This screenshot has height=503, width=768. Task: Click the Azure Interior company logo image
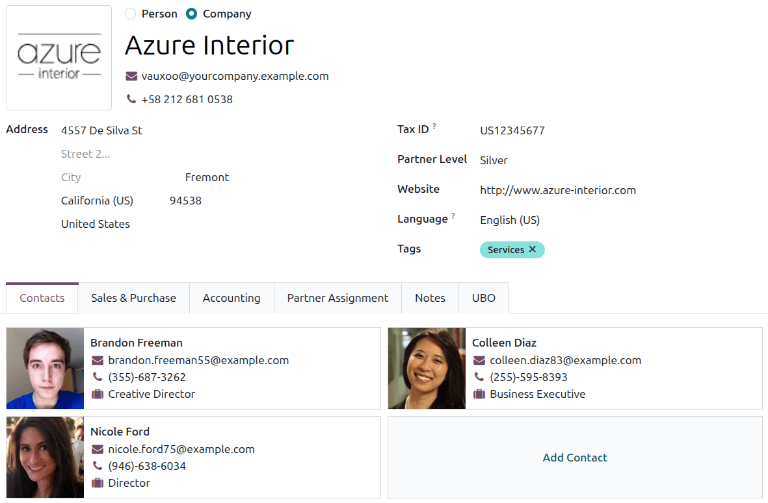59,58
